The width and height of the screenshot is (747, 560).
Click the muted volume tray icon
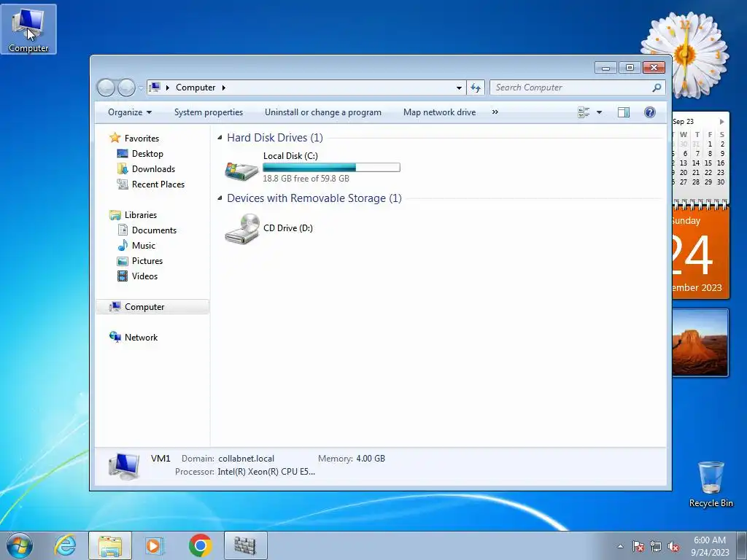673,546
